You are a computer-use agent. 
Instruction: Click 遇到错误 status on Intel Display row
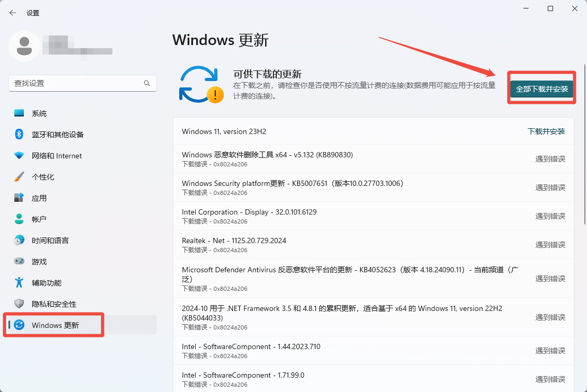pyautogui.click(x=550, y=216)
